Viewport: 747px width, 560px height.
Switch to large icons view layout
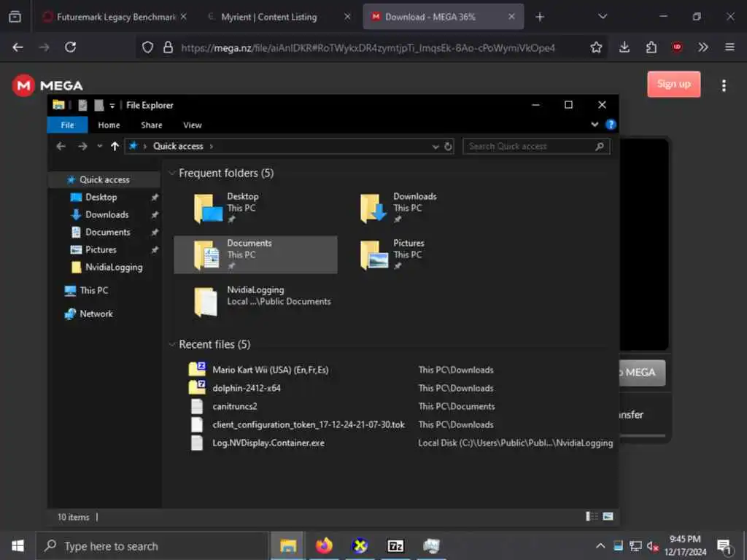(x=608, y=516)
